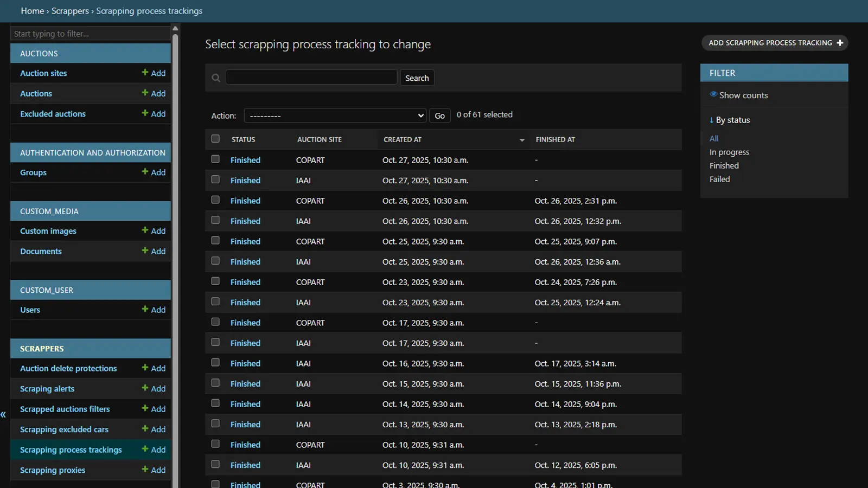
Task: Check the select-all checkbox in table header
Action: click(x=215, y=139)
